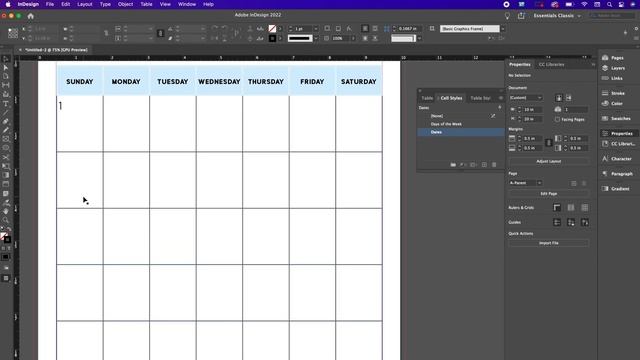Toggle the margins link chain icon
This screenshot has width=640, height=360.
coord(549,143)
